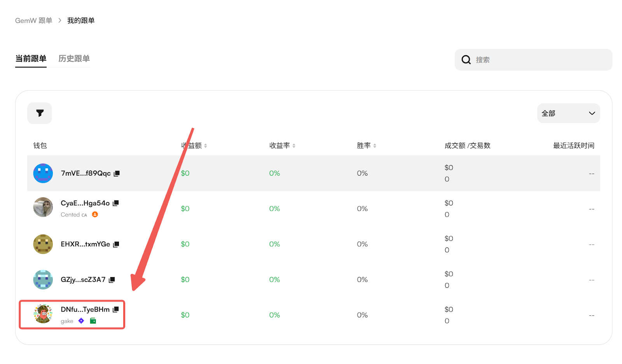This screenshot has height=364, width=622.
Task: Copy the CyaE...Hga54o wallet address
Action: pos(116,203)
